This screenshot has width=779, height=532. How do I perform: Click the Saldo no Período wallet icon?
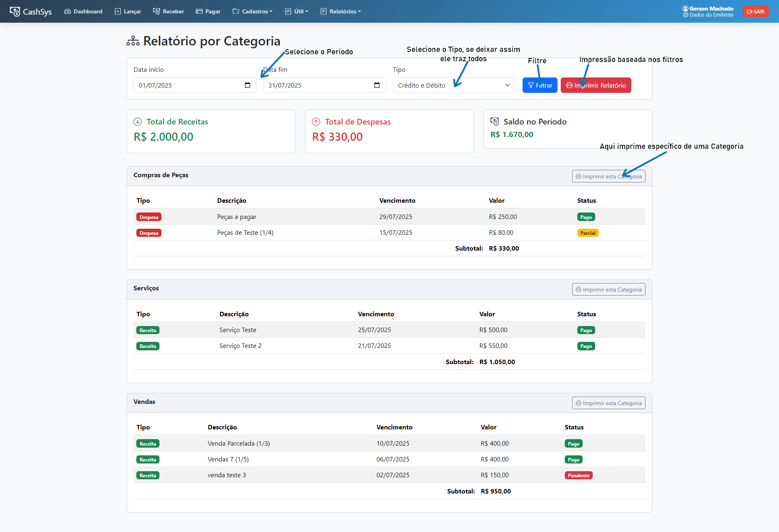pyautogui.click(x=495, y=122)
